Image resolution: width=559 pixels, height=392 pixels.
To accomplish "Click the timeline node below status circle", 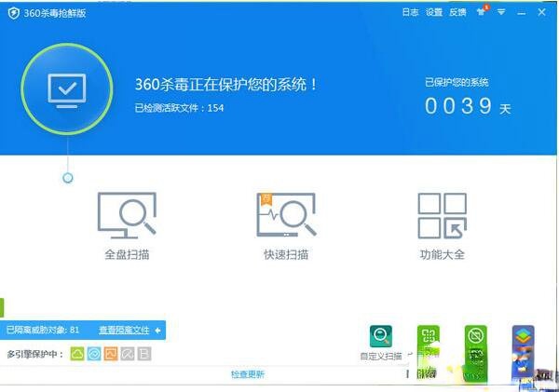I will pyautogui.click(x=68, y=178).
